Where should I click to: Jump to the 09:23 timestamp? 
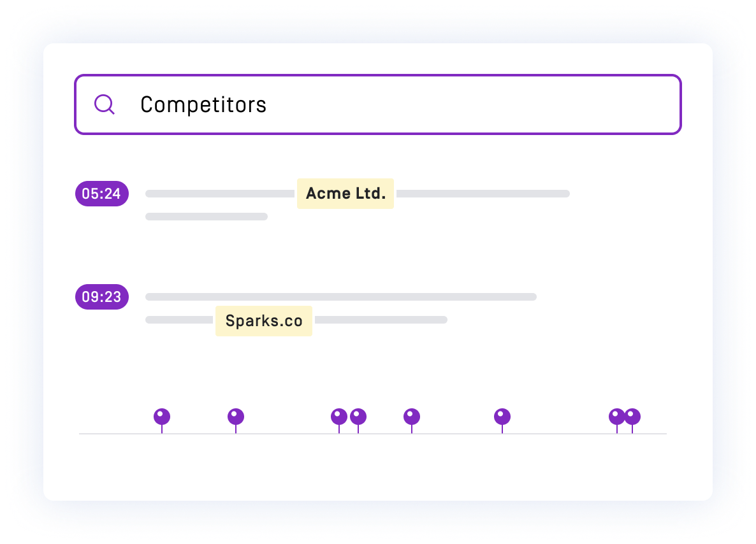102,297
